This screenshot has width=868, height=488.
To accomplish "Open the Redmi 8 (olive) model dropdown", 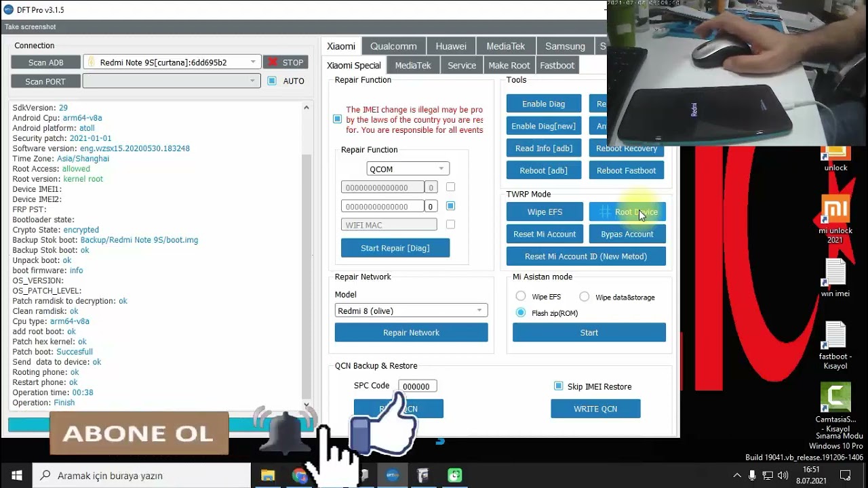I will tap(411, 310).
